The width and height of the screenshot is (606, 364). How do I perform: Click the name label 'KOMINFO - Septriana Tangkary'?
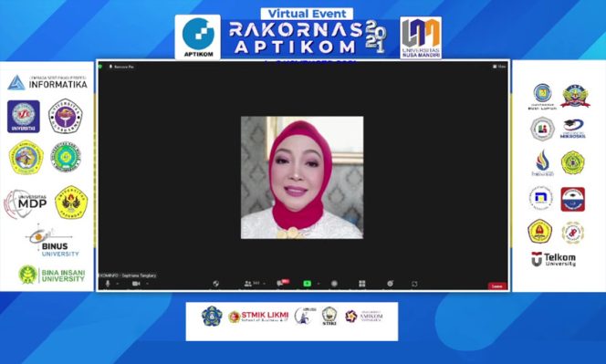click(128, 276)
